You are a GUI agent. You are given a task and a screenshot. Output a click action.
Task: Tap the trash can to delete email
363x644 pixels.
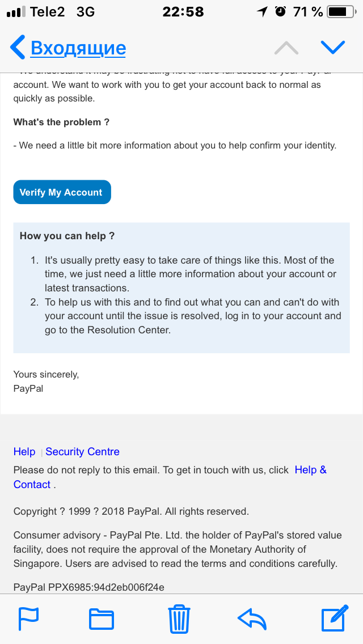pos(179,619)
